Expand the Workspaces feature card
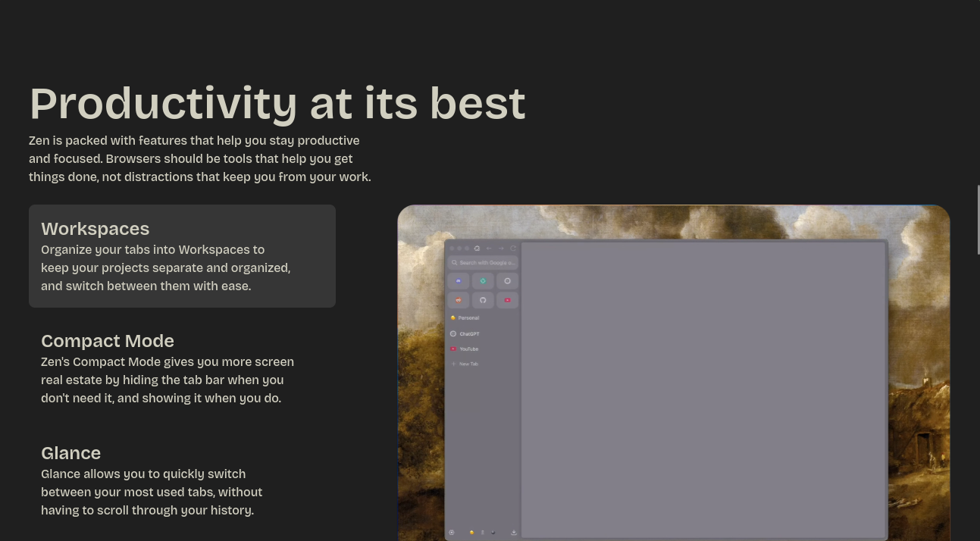 (x=182, y=256)
